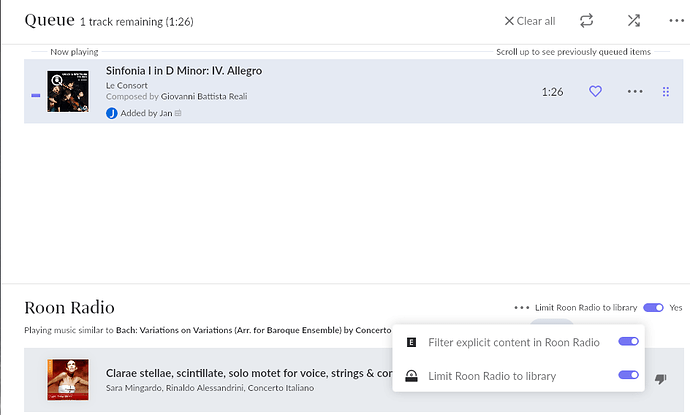Click Clarae stellae, scintillate track title
This screenshot has height=415, width=690.
pyautogui.click(x=249, y=373)
